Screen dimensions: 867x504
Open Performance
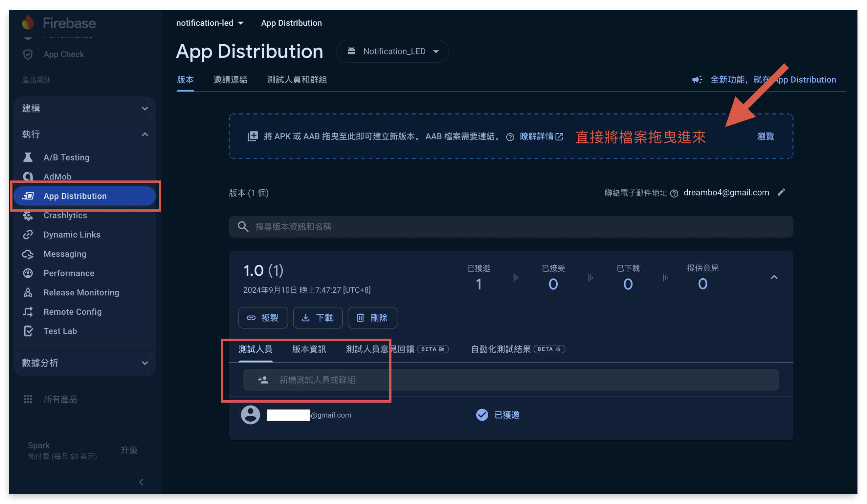[68, 273]
